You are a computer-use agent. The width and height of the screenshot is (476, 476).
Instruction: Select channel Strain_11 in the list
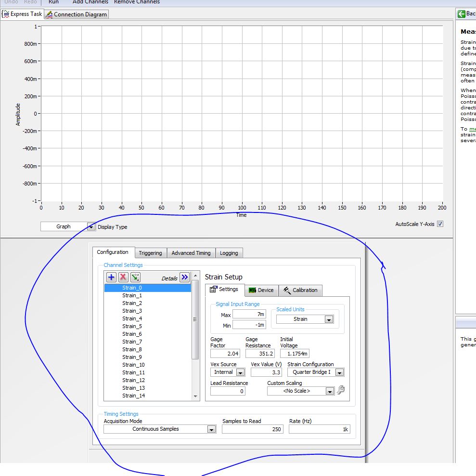point(148,372)
